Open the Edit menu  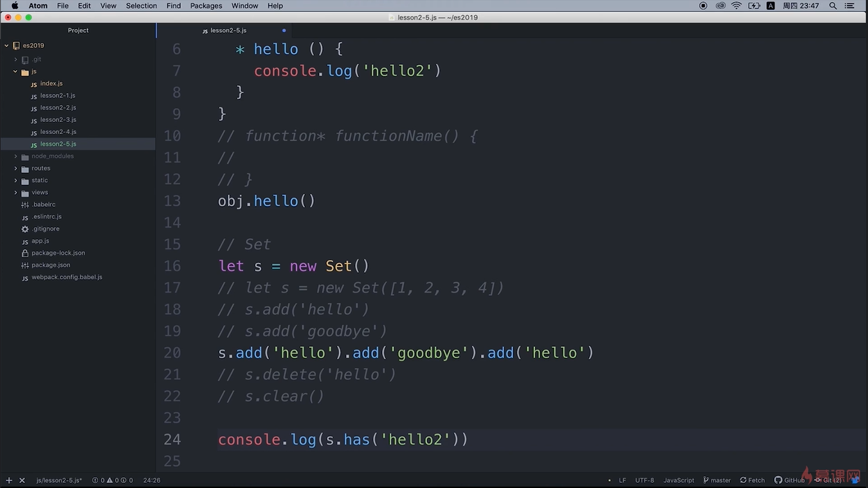pyautogui.click(x=84, y=6)
